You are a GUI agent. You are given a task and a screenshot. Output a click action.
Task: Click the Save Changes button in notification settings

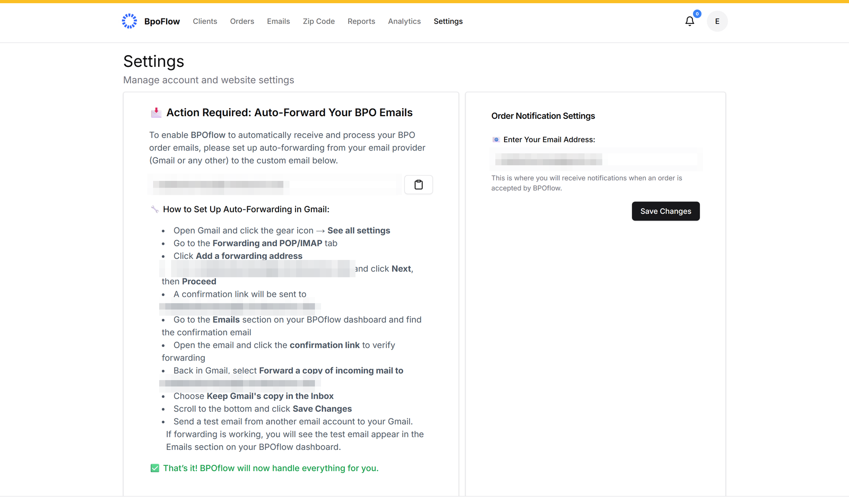665,211
